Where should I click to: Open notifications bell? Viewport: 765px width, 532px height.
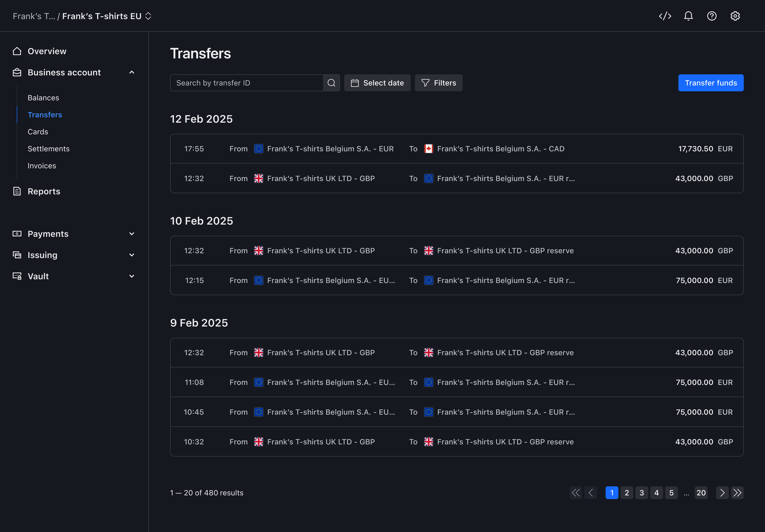point(688,16)
